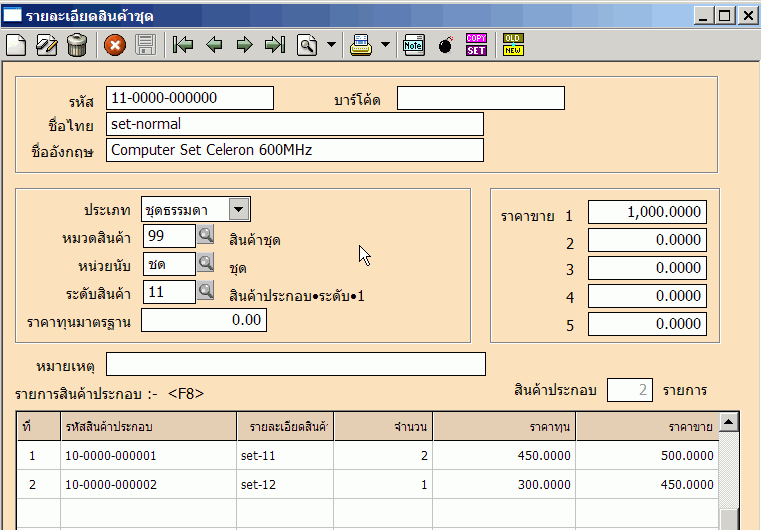
Task: Open dropdown arrow beside printer icon
Action: coord(385,45)
